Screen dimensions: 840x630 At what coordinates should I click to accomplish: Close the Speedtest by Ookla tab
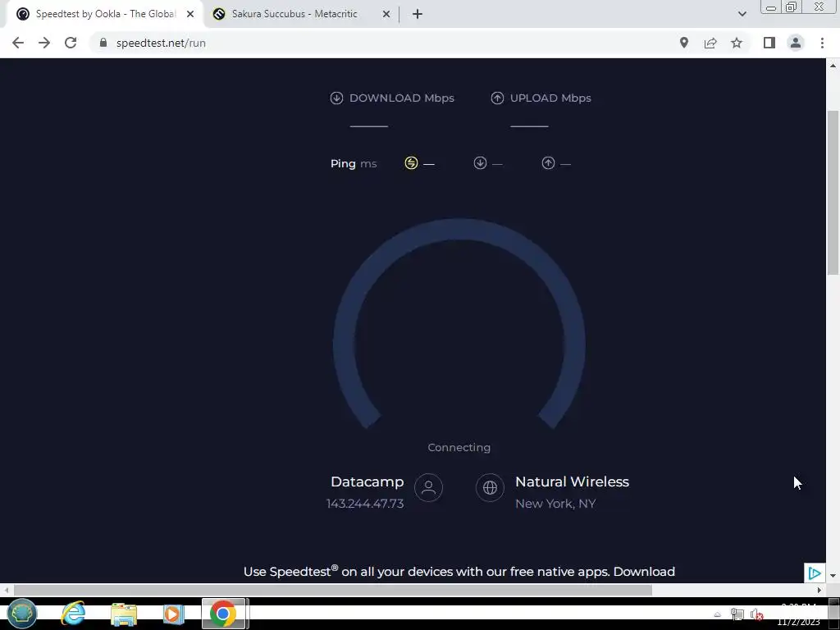[x=190, y=14]
